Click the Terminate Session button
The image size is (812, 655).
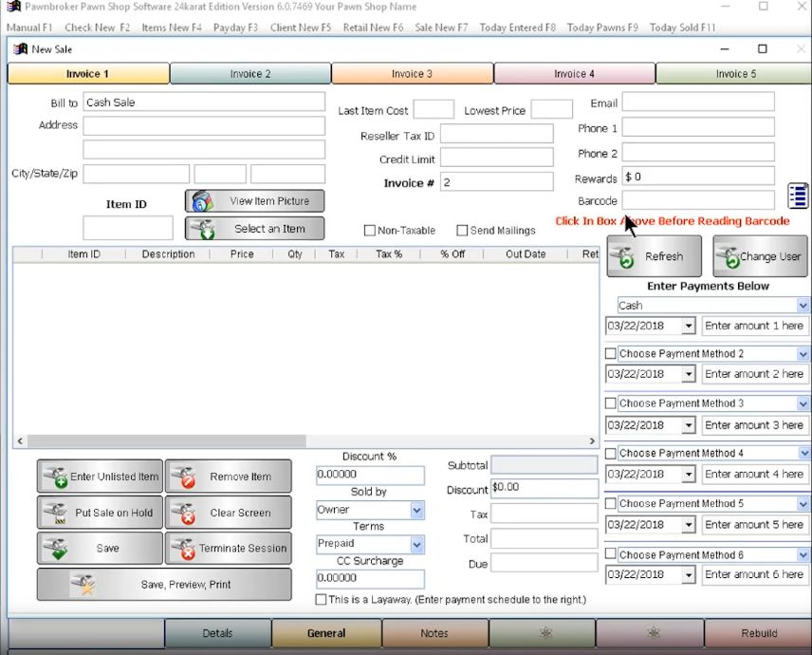(x=229, y=549)
